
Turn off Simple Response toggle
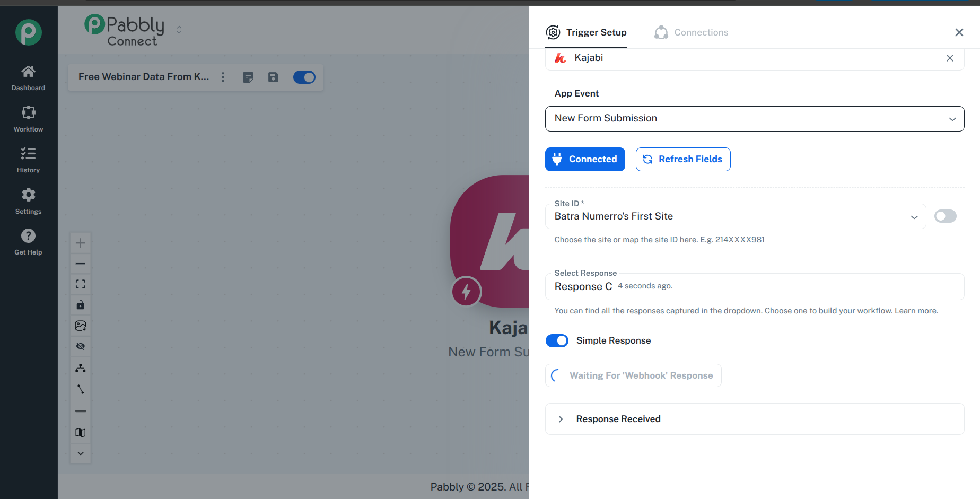coord(557,340)
